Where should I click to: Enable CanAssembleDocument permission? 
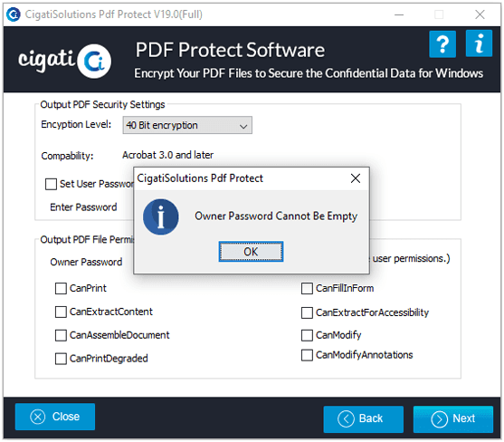[x=61, y=335]
